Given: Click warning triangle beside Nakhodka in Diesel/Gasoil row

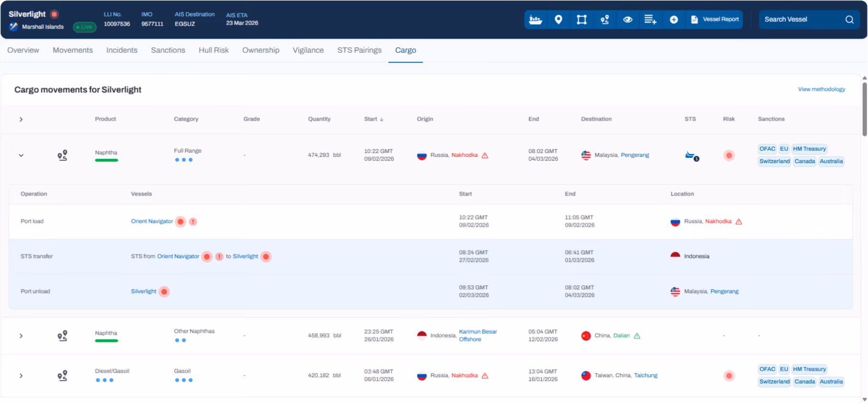Looking at the screenshot, I should 485,376.
